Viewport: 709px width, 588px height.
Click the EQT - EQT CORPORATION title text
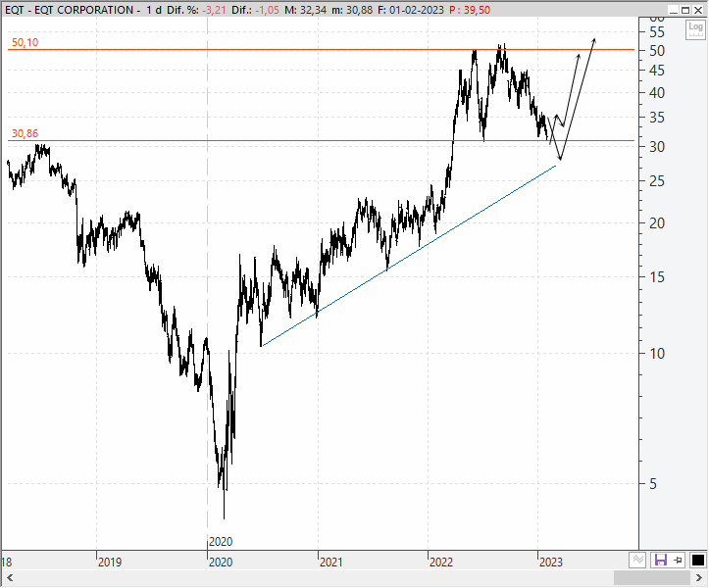pyautogui.click(x=70, y=10)
